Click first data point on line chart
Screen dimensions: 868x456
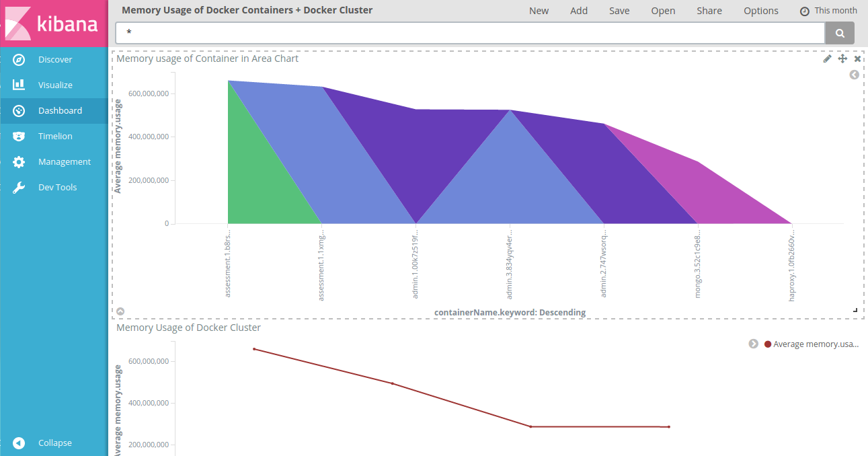(254, 349)
